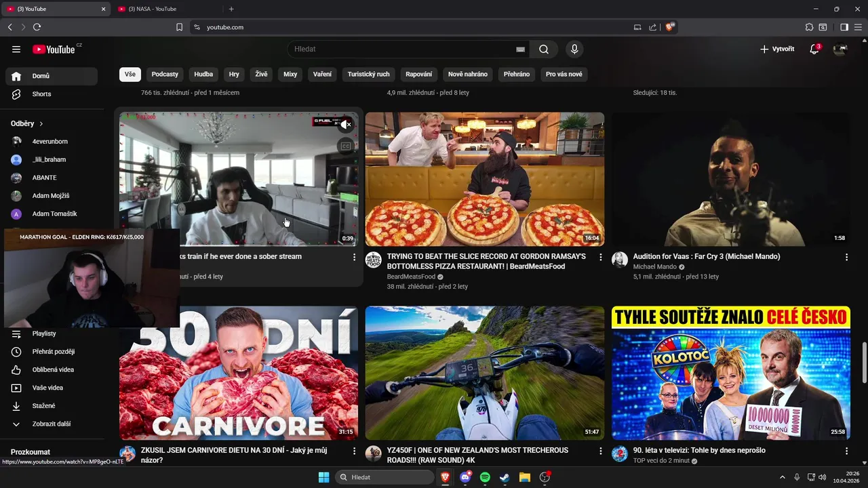
Task: Click the page vertical scrollbar thumb
Action: (864, 363)
